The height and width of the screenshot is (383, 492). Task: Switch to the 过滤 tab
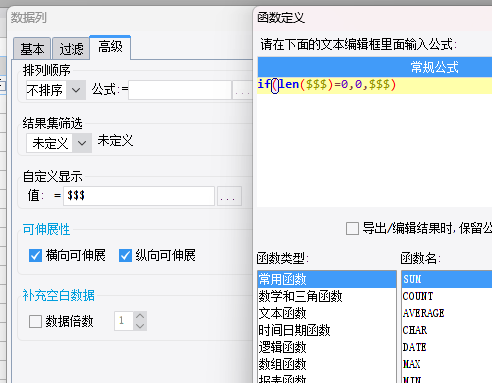pos(71,49)
